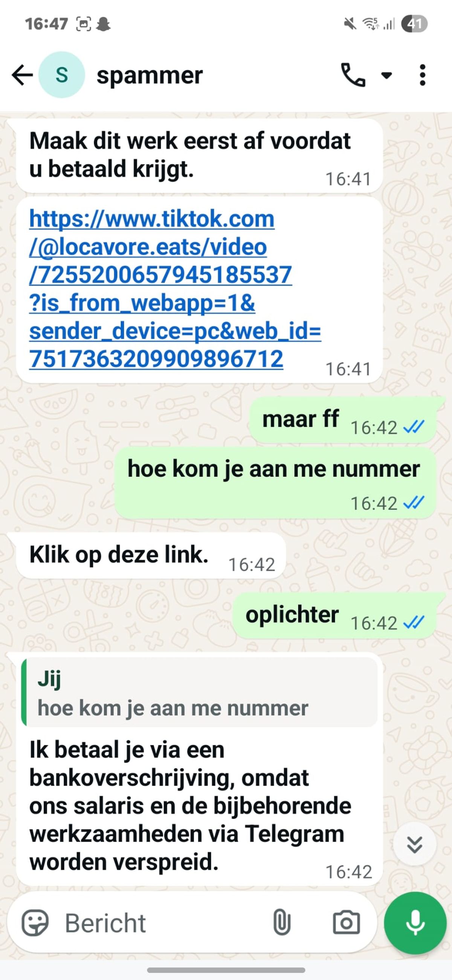The height and width of the screenshot is (980, 452).
Task: Open the emoji sticker picker
Action: pyautogui.click(x=35, y=923)
